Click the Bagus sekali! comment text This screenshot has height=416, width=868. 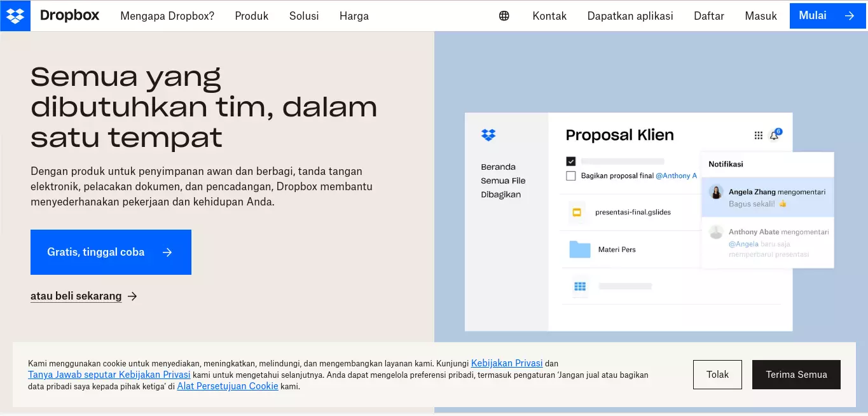pyautogui.click(x=752, y=204)
